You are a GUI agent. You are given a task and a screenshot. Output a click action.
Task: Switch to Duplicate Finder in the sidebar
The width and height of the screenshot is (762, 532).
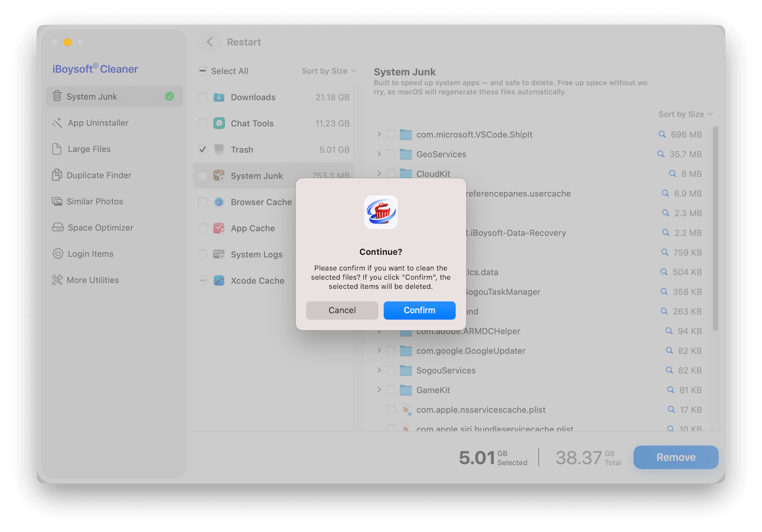pyautogui.click(x=98, y=175)
